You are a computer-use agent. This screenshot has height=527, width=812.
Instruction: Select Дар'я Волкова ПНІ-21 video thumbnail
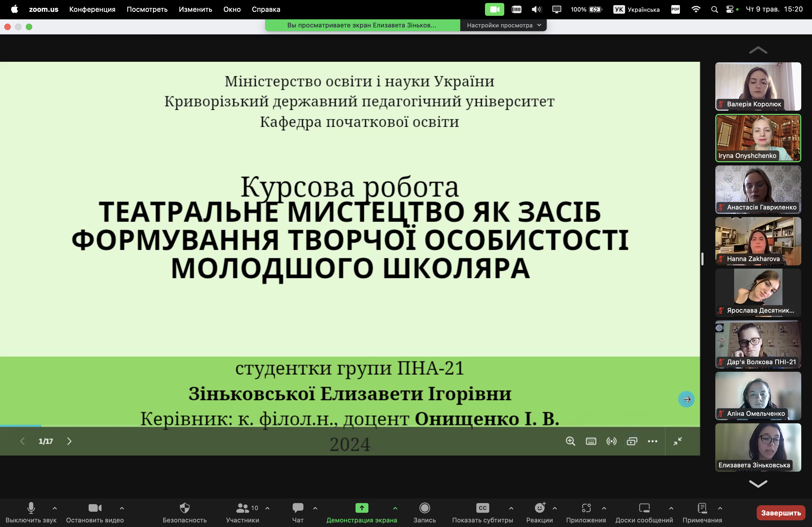tap(758, 344)
